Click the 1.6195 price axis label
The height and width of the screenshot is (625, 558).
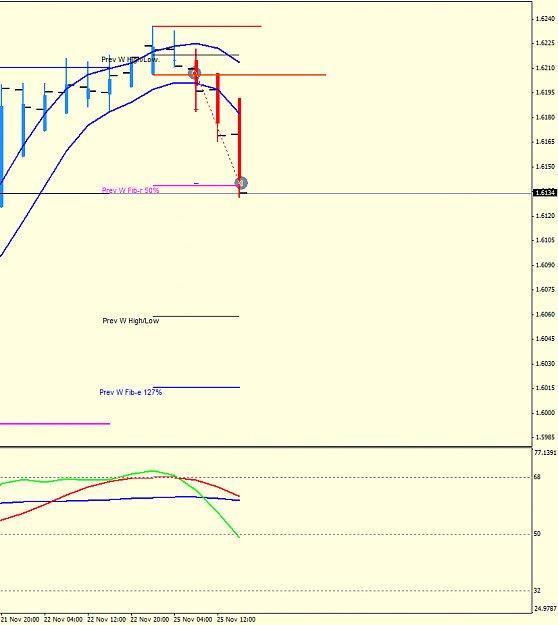(x=545, y=92)
